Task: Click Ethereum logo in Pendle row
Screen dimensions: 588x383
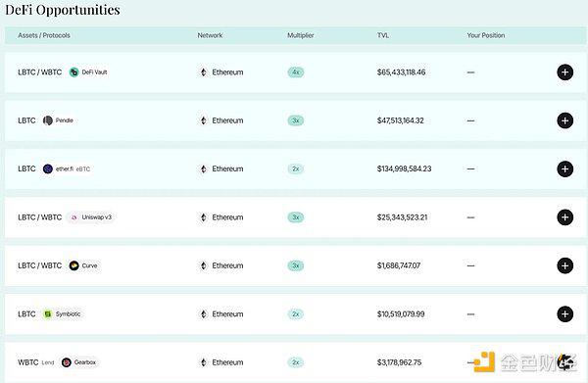Action: click(x=203, y=120)
